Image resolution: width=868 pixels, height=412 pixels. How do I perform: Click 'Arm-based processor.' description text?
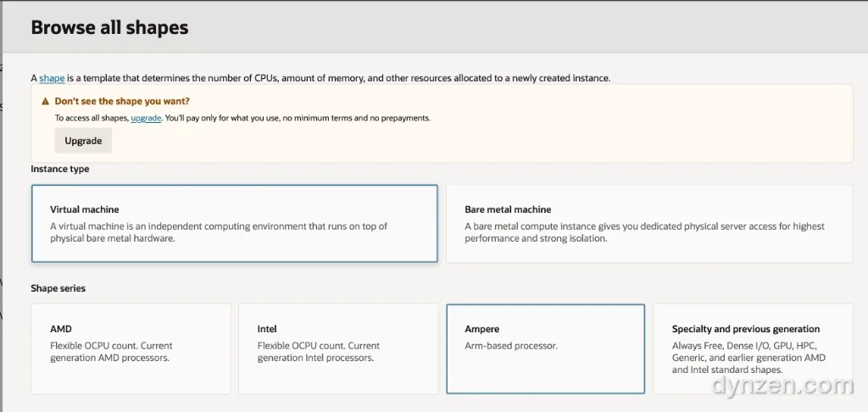pos(511,346)
